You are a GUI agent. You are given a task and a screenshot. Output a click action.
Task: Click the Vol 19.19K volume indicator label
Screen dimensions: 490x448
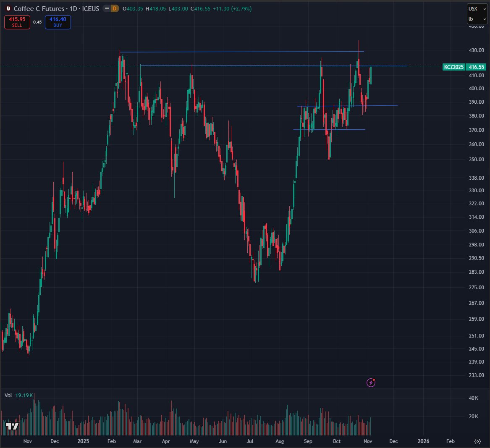18,395
